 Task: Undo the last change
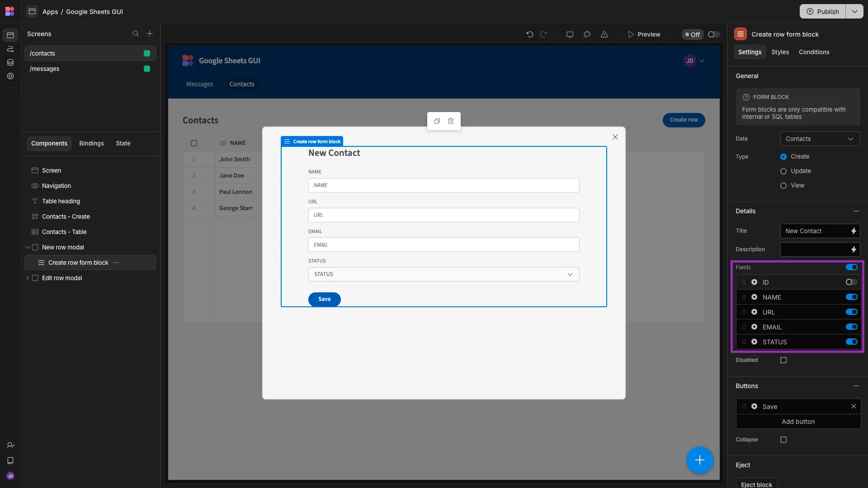[530, 34]
